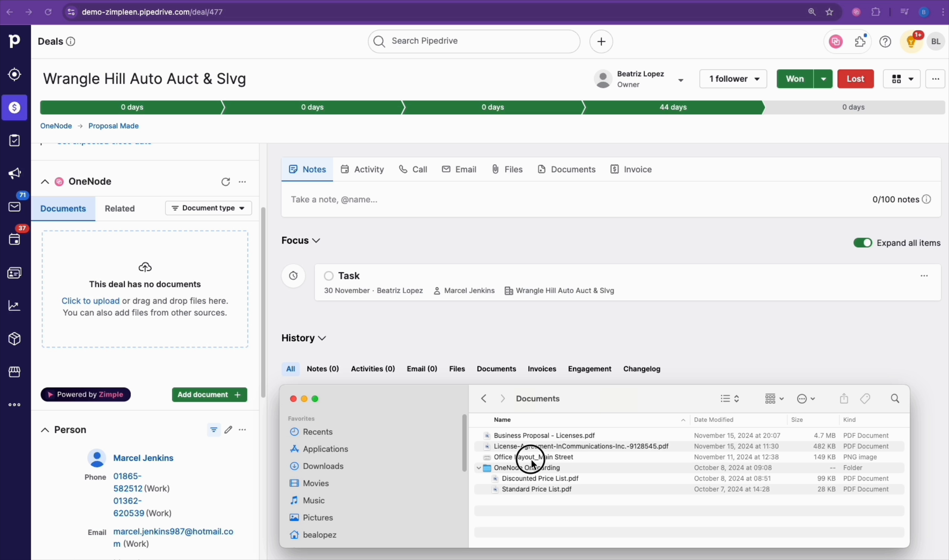Open Marcel Jenkins contact link
The width and height of the screenshot is (949, 560).
coord(144,458)
